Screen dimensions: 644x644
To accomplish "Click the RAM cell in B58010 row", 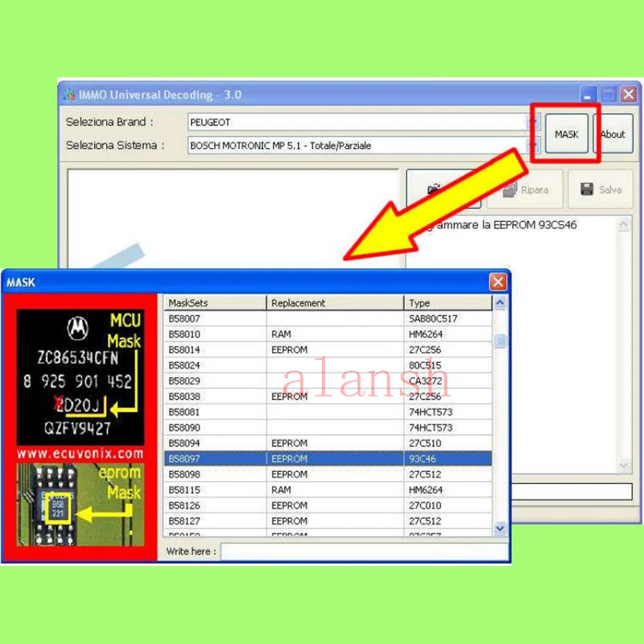I will (x=335, y=334).
